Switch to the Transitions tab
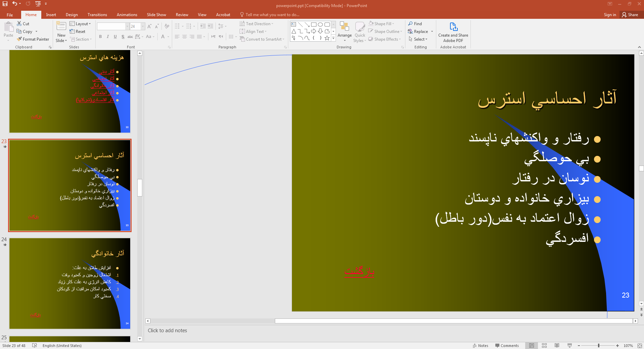 pos(97,15)
